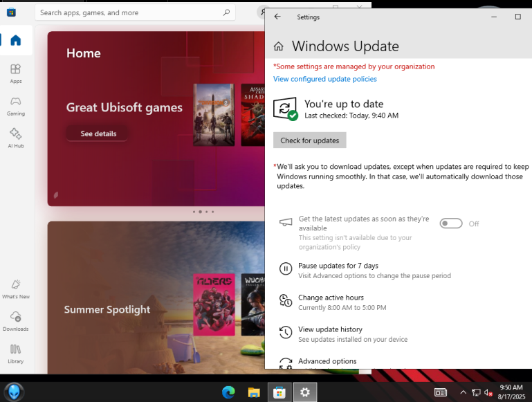Click the megaphone latest updates icon
This screenshot has height=402, width=532.
[286, 222]
